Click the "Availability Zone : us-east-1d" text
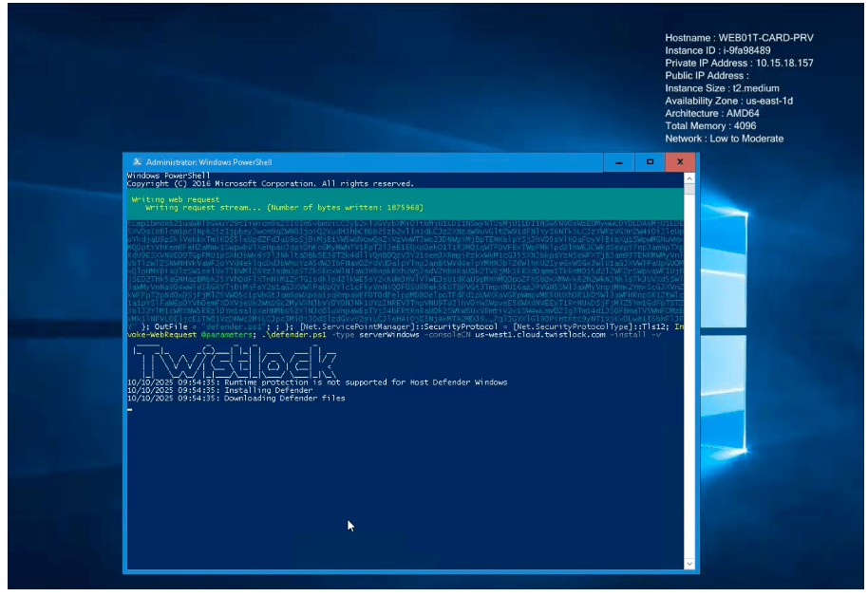This screenshot has height=596, width=868. (x=729, y=101)
